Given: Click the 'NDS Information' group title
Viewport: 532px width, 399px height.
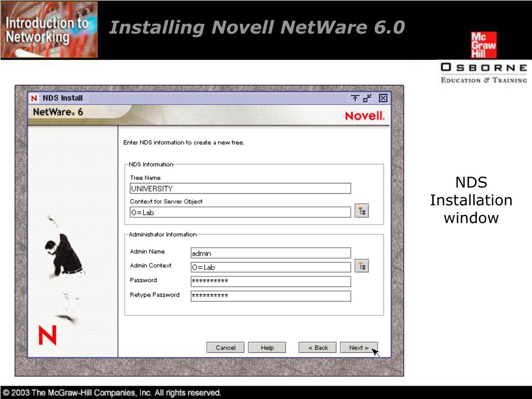Looking at the screenshot, I should [x=151, y=164].
